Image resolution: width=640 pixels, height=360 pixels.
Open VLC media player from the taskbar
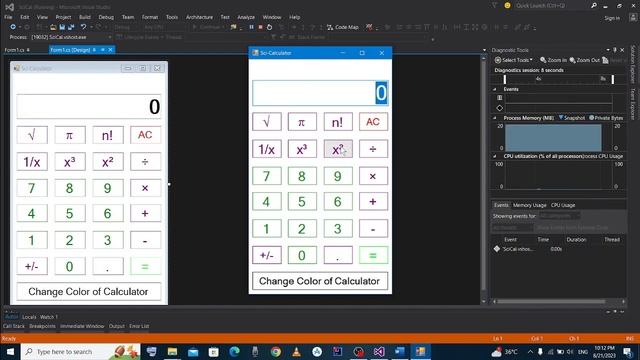click(x=296, y=351)
